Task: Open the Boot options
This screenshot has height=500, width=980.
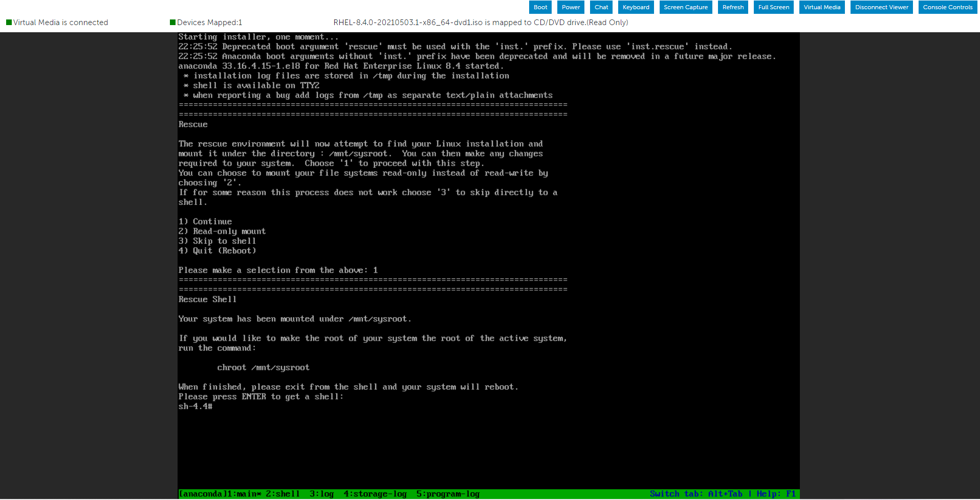Action: pos(540,7)
